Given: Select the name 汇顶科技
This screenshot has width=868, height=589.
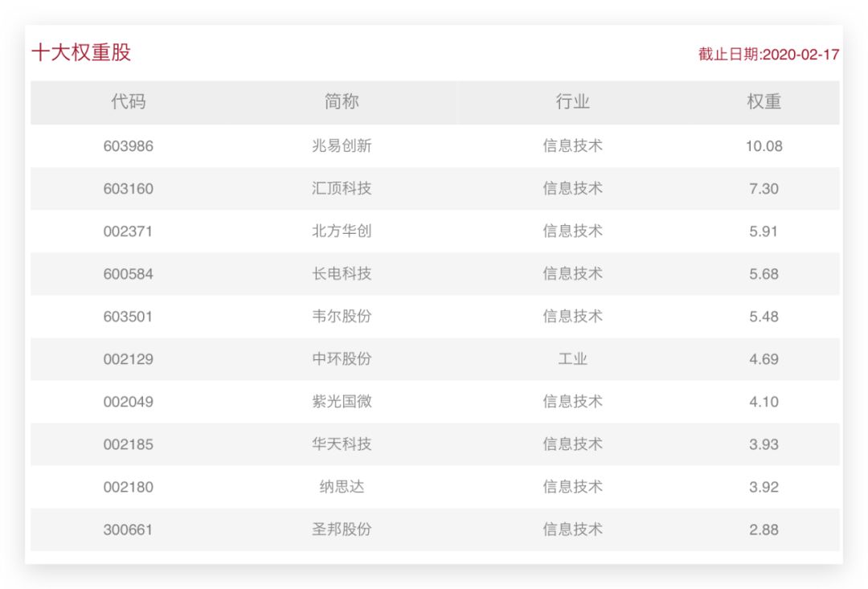Looking at the screenshot, I should click(x=342, y=188).
